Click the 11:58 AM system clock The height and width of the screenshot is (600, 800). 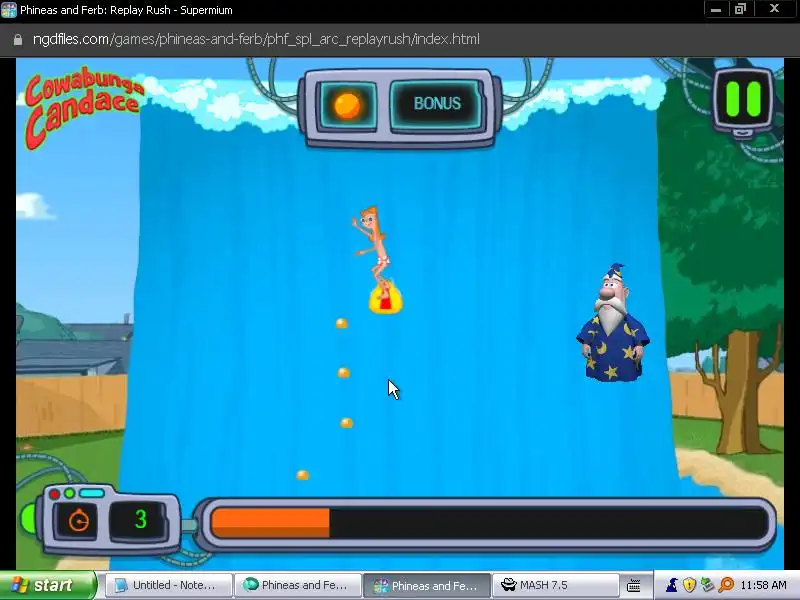pyautogui.click(x=763, y=585)
